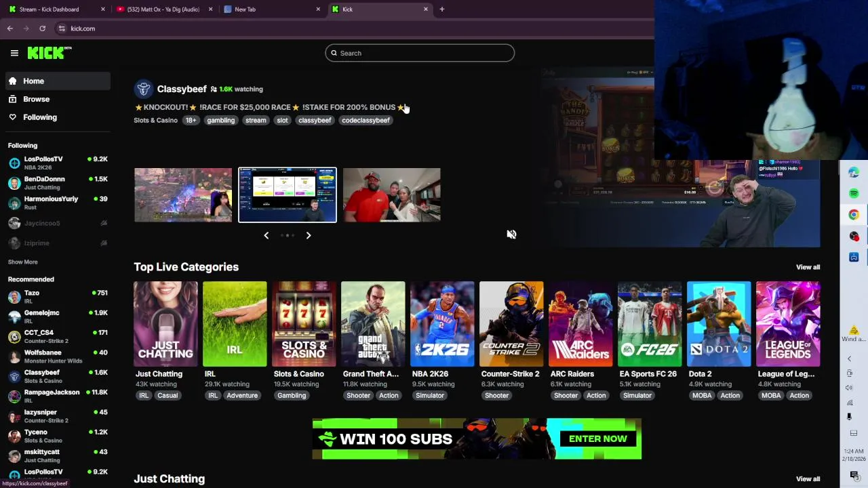
Task: Open the hamburger sidebar menu
Action: pos(14,53)
